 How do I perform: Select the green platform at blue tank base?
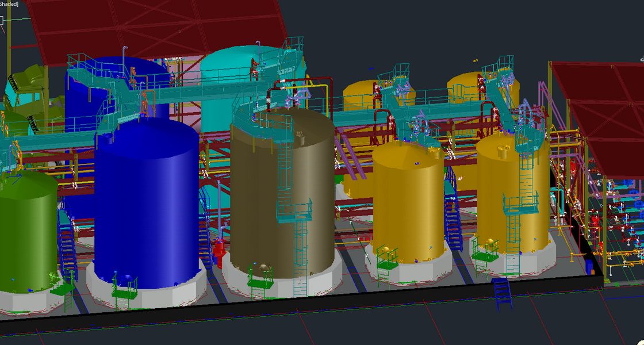pos(124,292)
